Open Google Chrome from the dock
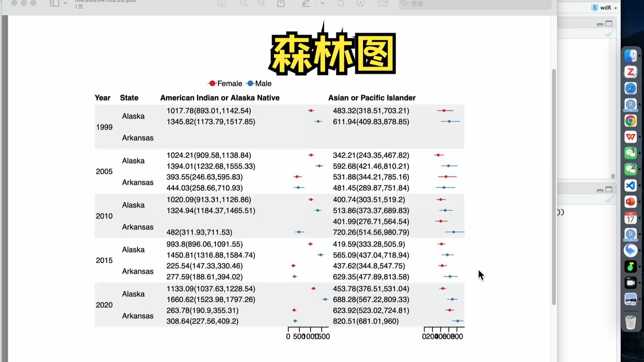Screen dimensions: 644x362 tap(630, 121)
